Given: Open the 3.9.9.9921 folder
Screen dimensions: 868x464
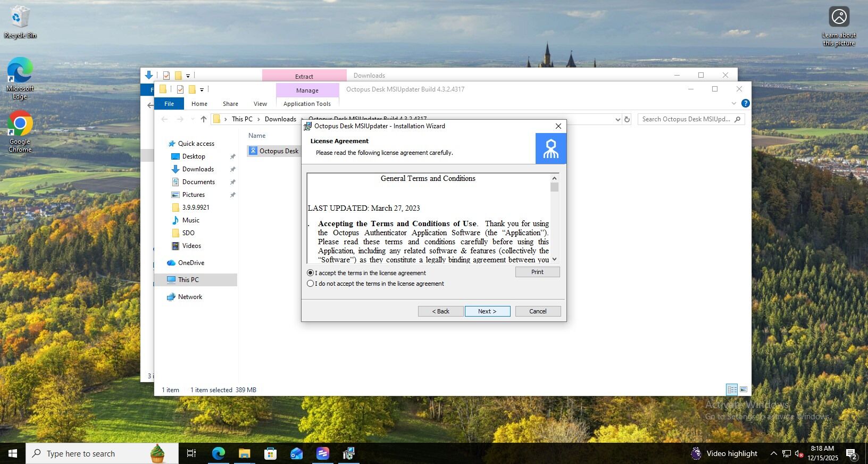Looking at the screenshot, I should pos(196,208).
